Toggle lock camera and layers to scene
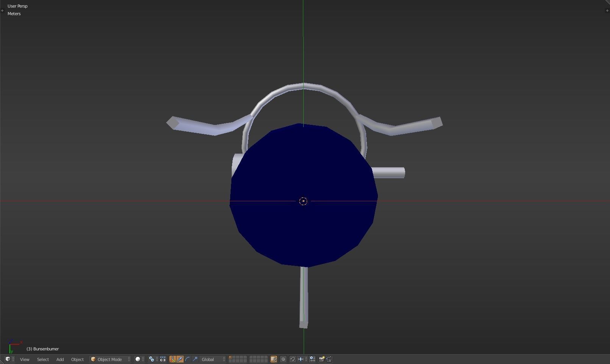 tap(274, 359)
